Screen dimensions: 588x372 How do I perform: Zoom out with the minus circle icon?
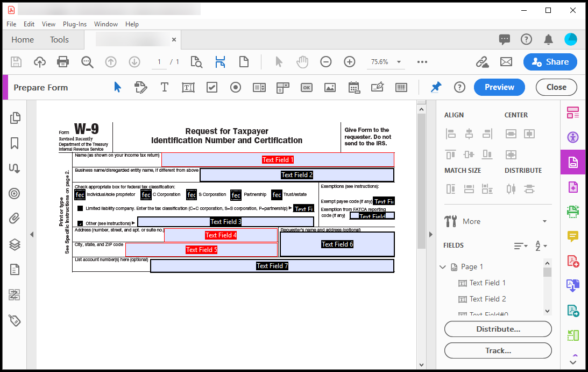pyautogui.click(x=326, y=62)
